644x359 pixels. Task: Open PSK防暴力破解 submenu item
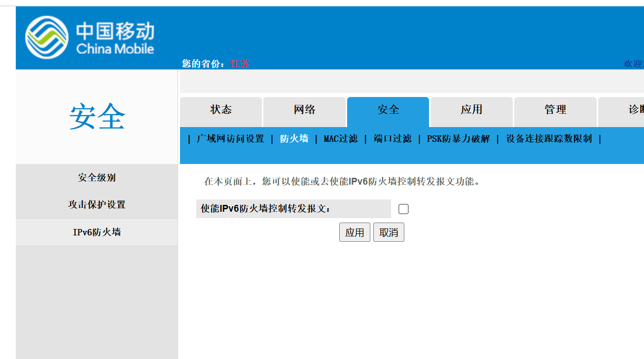(458, 139)
